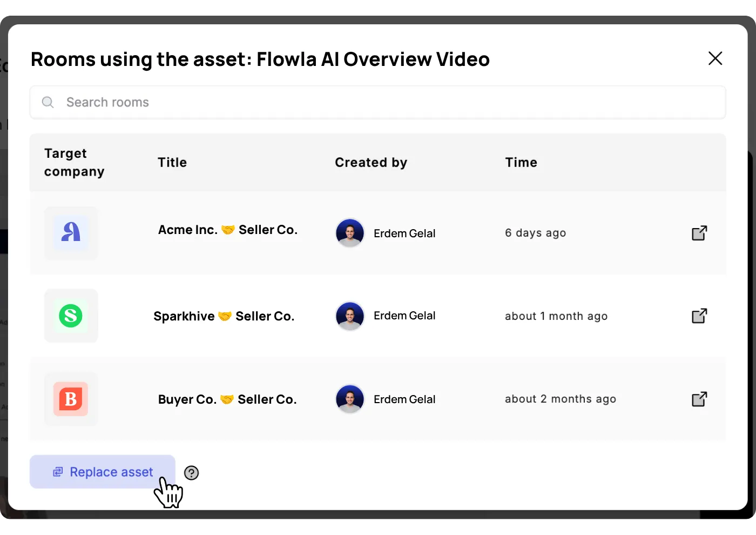Click Erdem Gelal avatar in Acme row
The image size is (756, 535).
(x=350, y=233)
